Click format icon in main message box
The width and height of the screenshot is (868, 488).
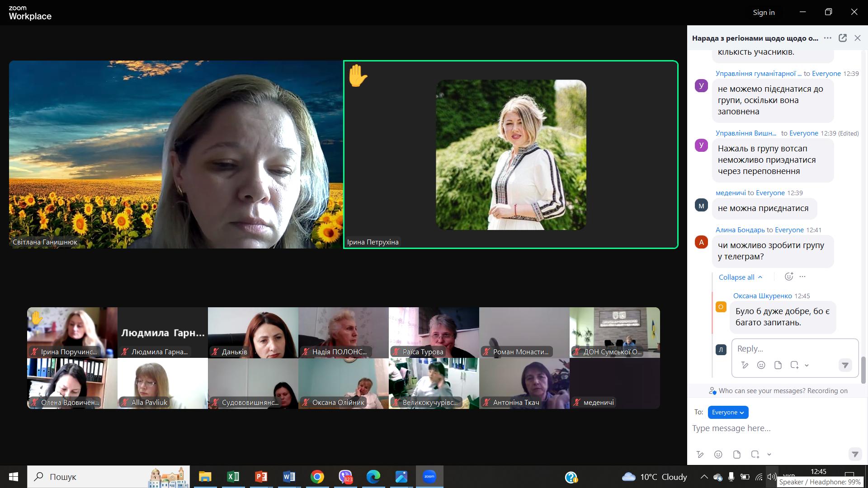[700, 454]
